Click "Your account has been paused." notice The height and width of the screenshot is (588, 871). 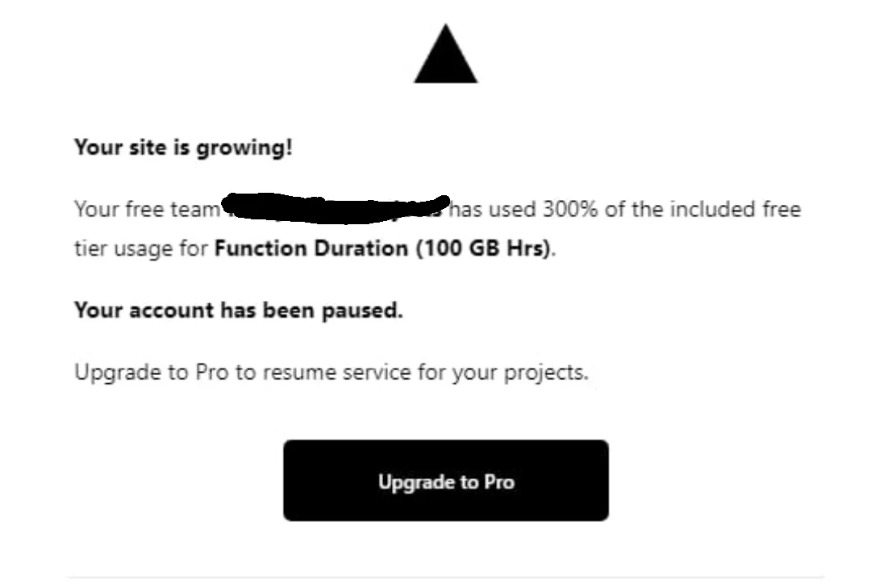pyautogui.click(x=238, y=311)
